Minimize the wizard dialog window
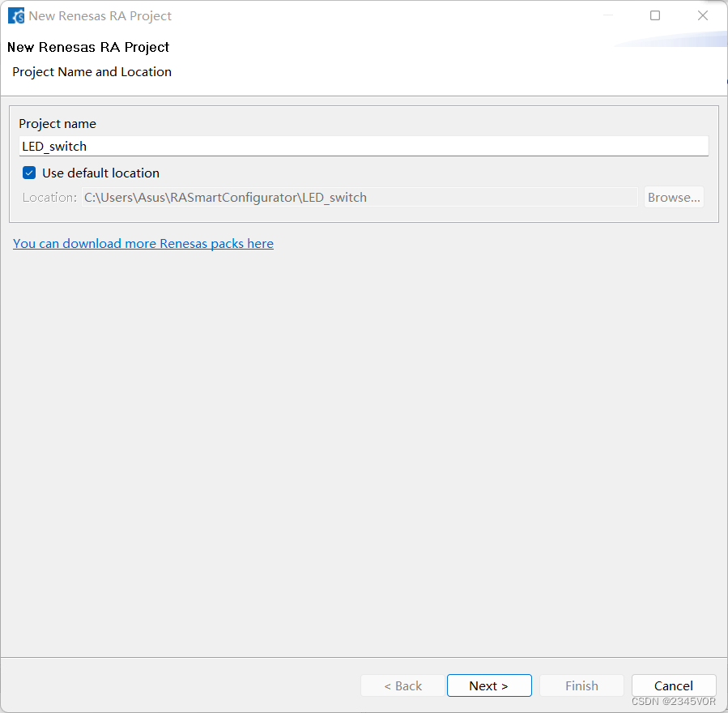The width and height of the screenshot is (728, 713). (608, 15)
